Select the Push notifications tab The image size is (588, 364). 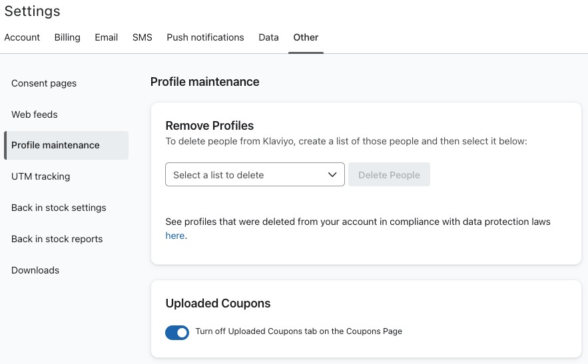pyautogui.click(x=205, y=37)
